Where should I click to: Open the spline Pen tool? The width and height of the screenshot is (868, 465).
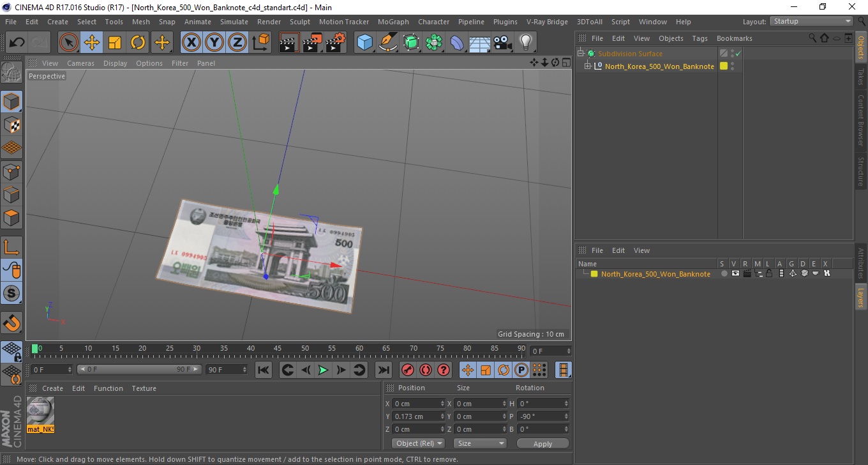tap(388, 43)
